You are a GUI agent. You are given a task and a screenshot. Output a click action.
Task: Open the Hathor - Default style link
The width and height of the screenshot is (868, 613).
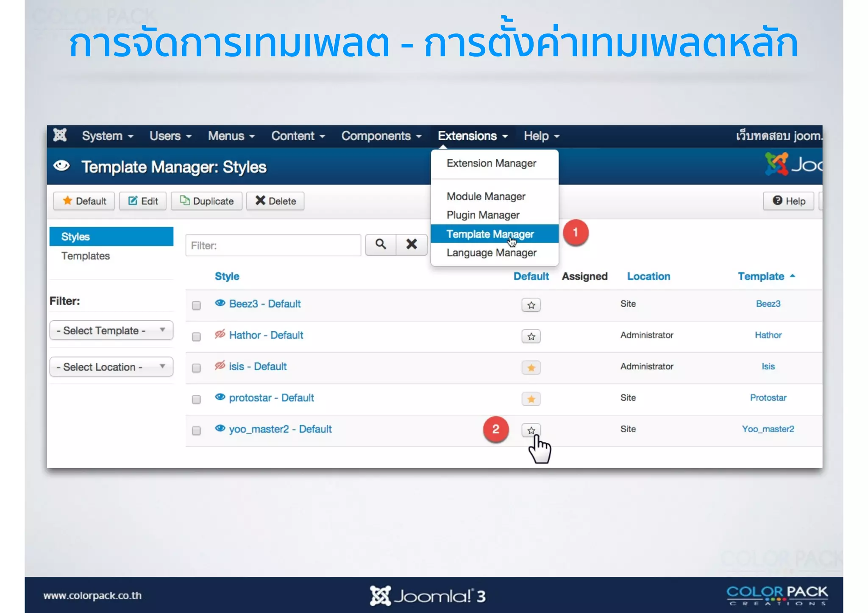click(266, 335)
